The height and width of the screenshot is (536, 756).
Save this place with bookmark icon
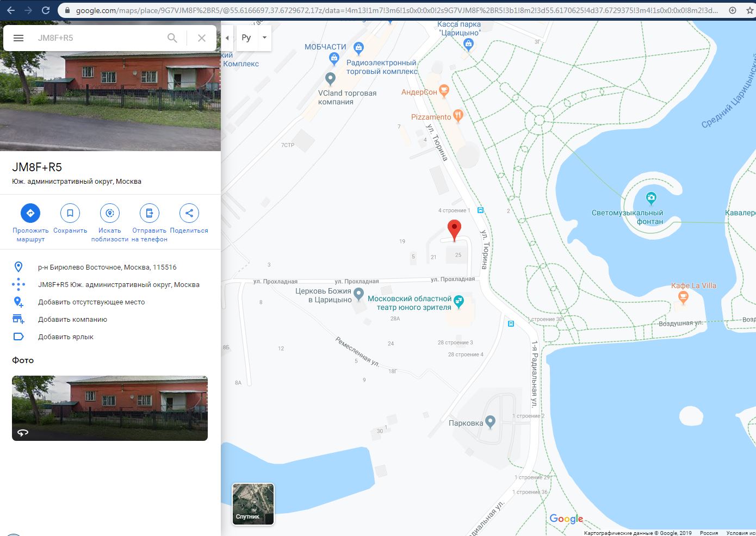70,213
